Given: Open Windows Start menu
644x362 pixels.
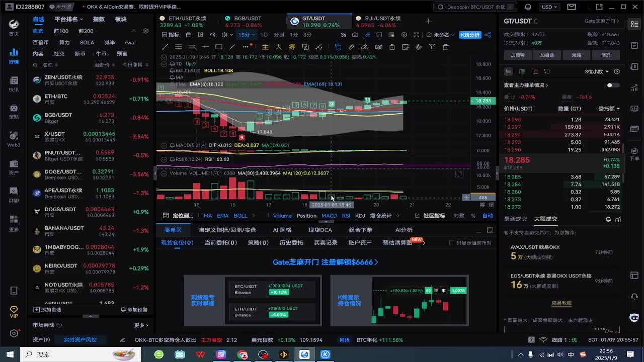Looking at the screenshot, I should (10, 354).
